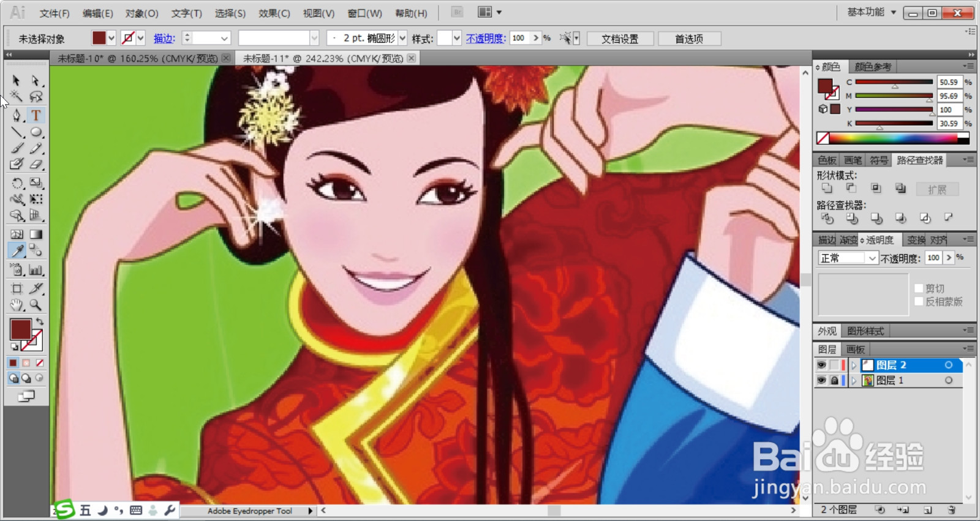The image size is (980, 521).
Task: Swap fill and stroke colors
Action: pyautogui.click(x=40, y=321)
